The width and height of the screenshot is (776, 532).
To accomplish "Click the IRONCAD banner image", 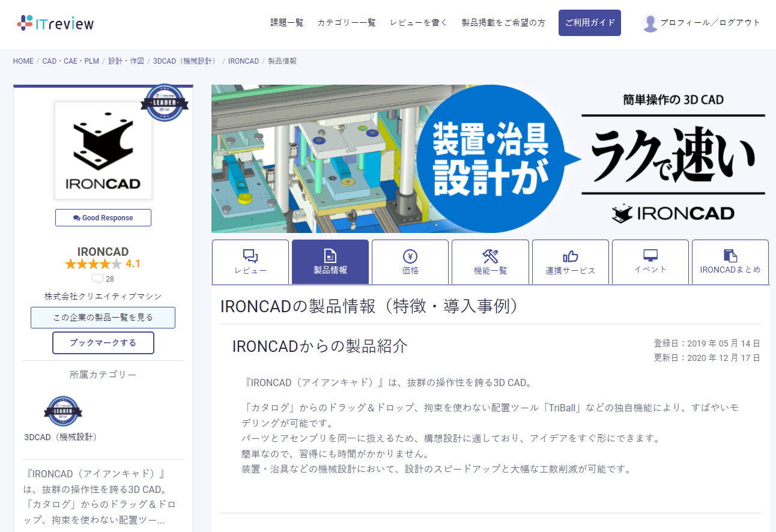I will (490, 159).
